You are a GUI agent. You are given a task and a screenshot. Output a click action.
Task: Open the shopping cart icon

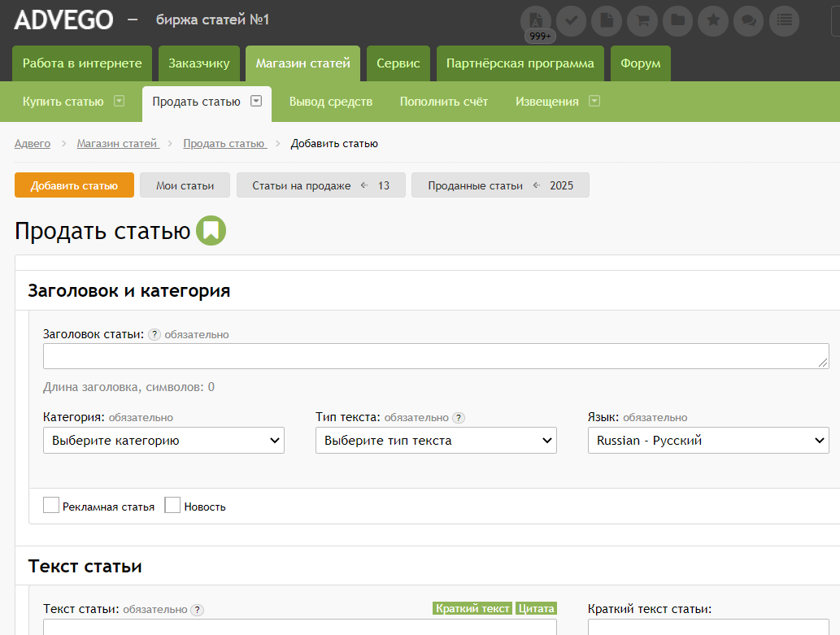[642, 21]
